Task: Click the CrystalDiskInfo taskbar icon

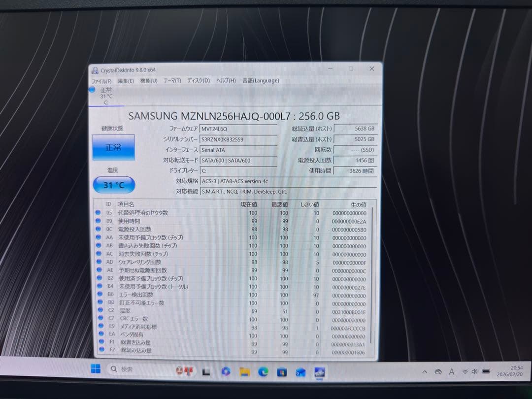Action: [319, 373]
